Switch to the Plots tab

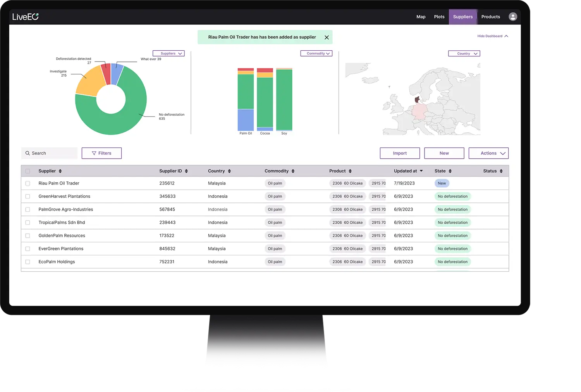(439, 17)
